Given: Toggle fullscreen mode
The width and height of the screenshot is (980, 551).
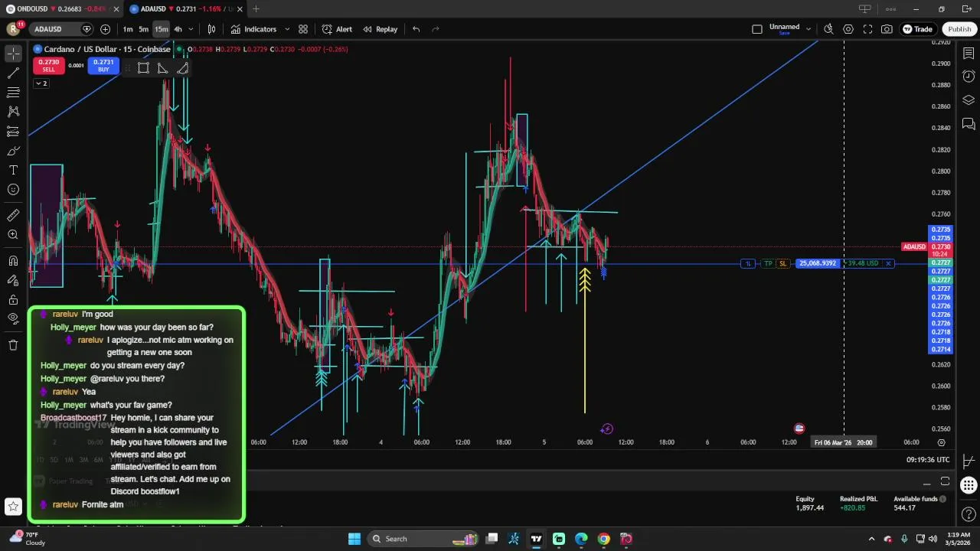Looking at the screenshot, I should pos(867,29).
